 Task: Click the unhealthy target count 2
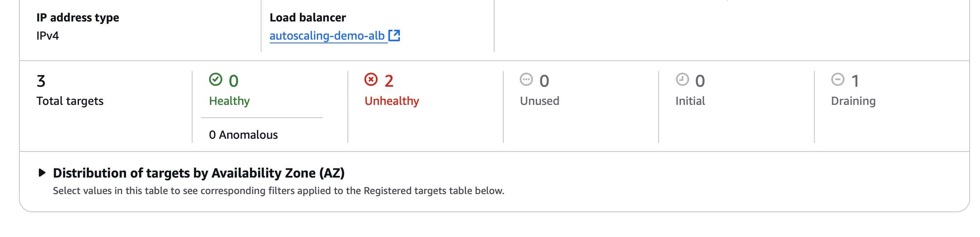click(x=389, y=81)
